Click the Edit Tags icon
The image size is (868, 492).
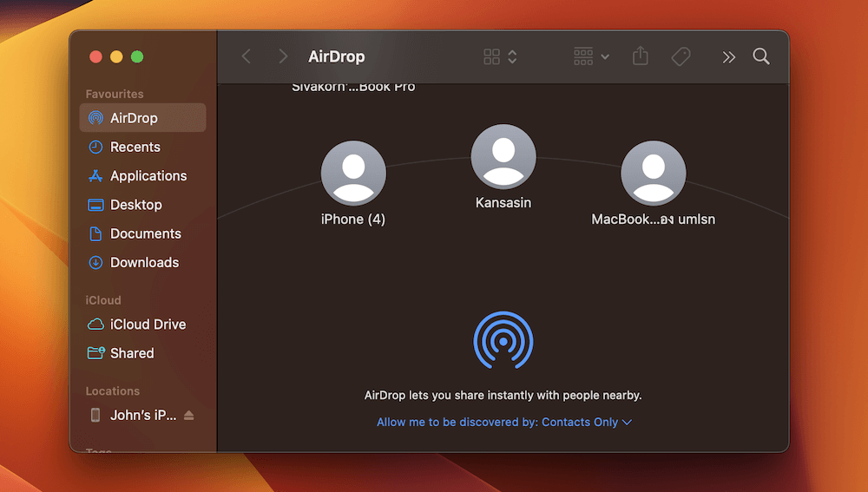pyautogui.click(x=681, y=56)
